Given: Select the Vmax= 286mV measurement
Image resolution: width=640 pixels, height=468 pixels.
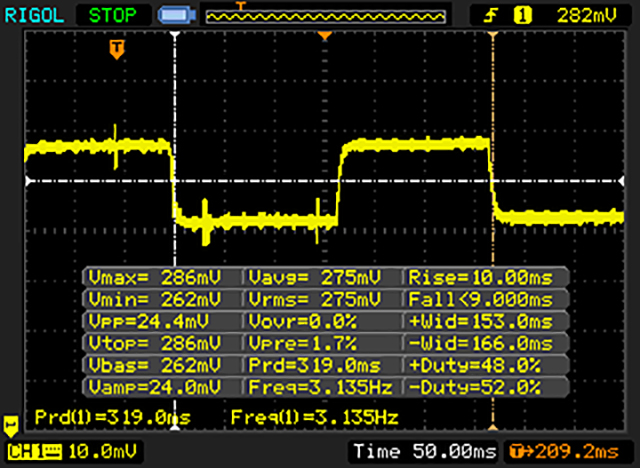Looking at the screenshot, I should [x=155, y=278].
